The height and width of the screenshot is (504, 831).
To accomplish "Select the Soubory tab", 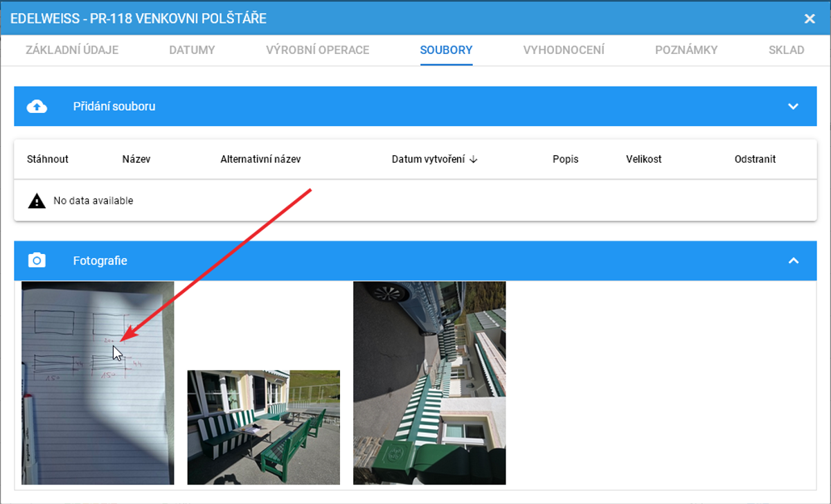I will 446,50.
